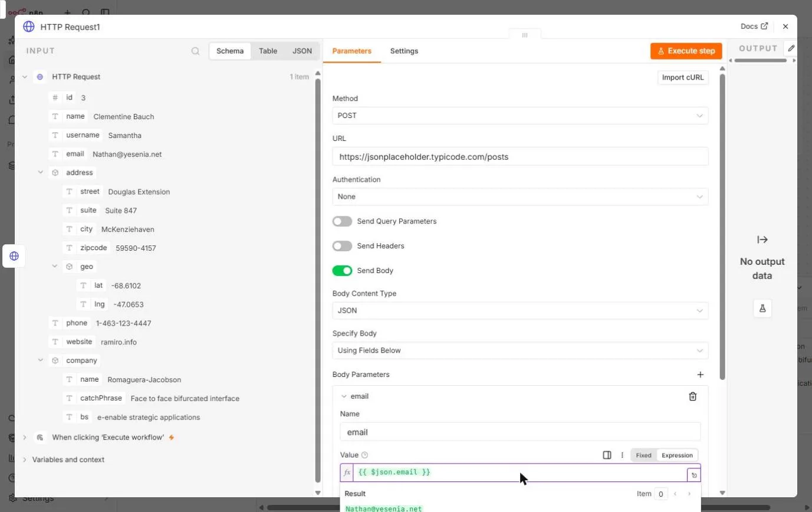Click the manual trigger node icon
812x512 pixels.
pyautogui.click(x=40, y=438)
